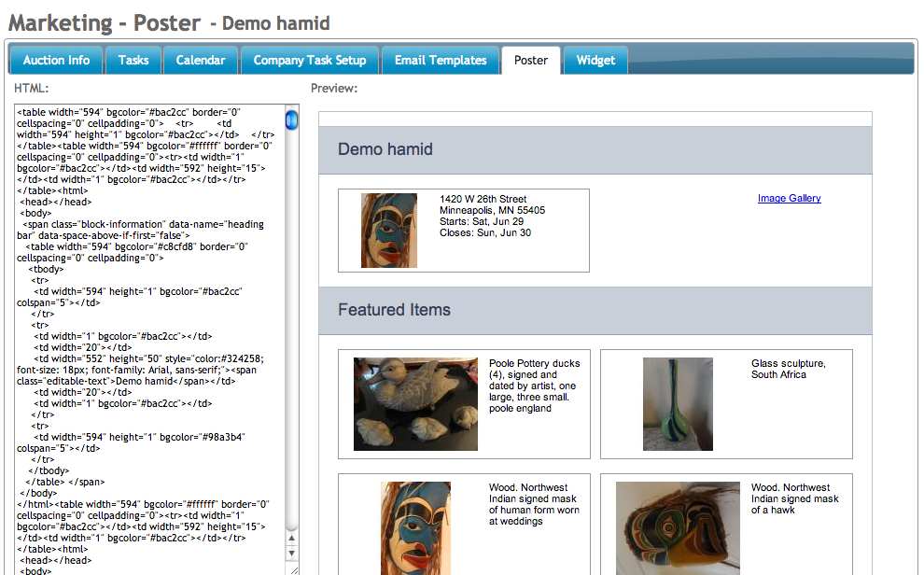Switch to the Tasks tab
Viewport: 924px width, 575px height.
tap(133, 60)
